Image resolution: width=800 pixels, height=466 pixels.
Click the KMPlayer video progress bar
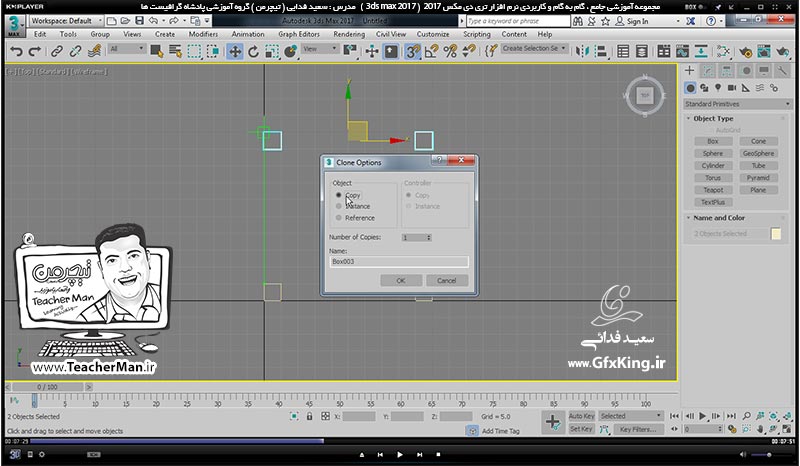click(400, 441)
